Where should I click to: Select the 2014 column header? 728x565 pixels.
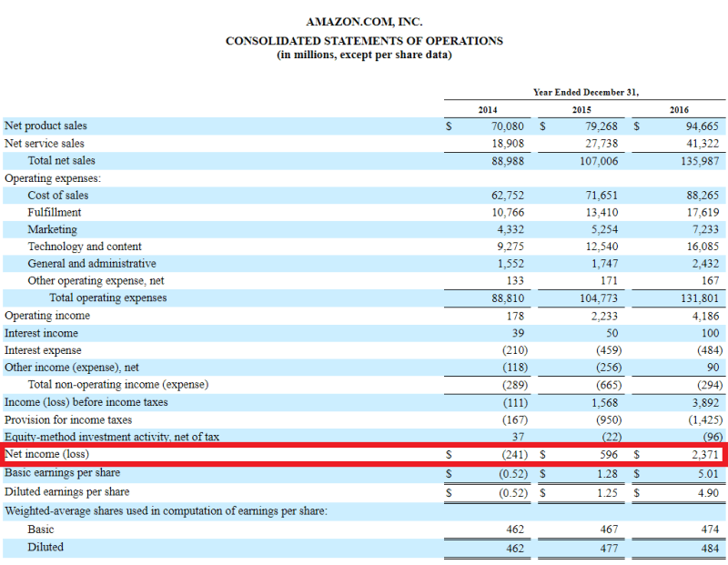point(486,108)
